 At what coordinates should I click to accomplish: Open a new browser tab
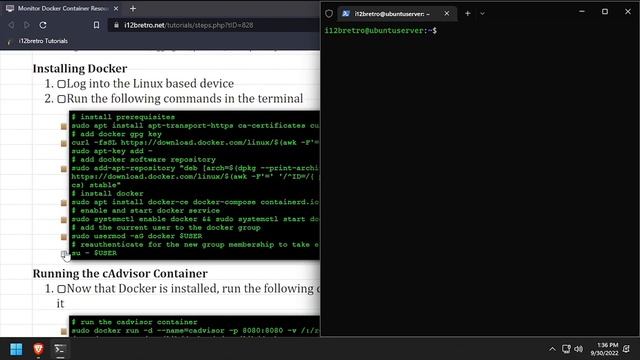coord(133,9)
